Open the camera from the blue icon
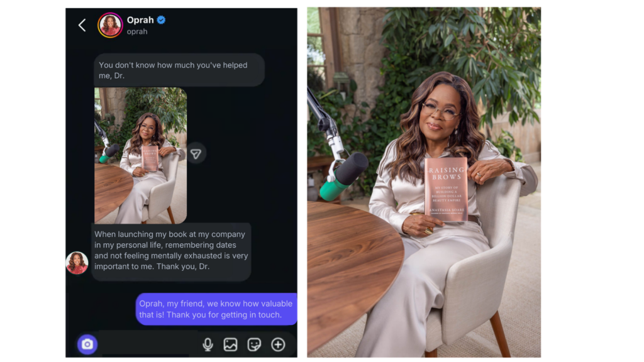The height and width of the screenshot is (362, 644). 87,344
